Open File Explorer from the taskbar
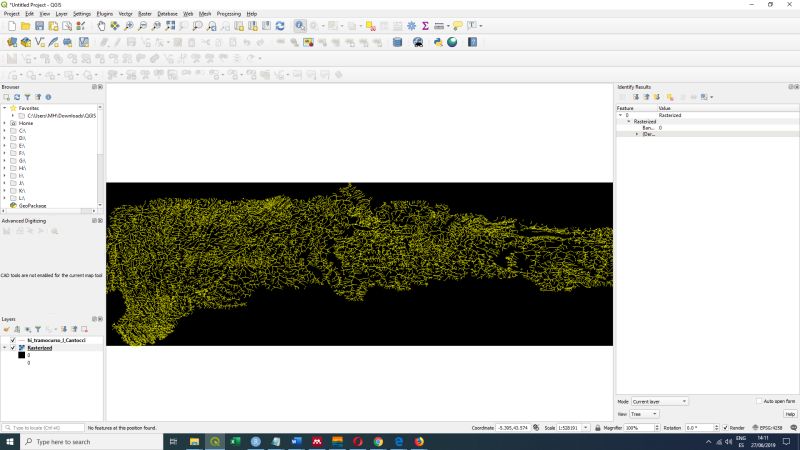This screenshot has height=450, width=800. (194, 442)
